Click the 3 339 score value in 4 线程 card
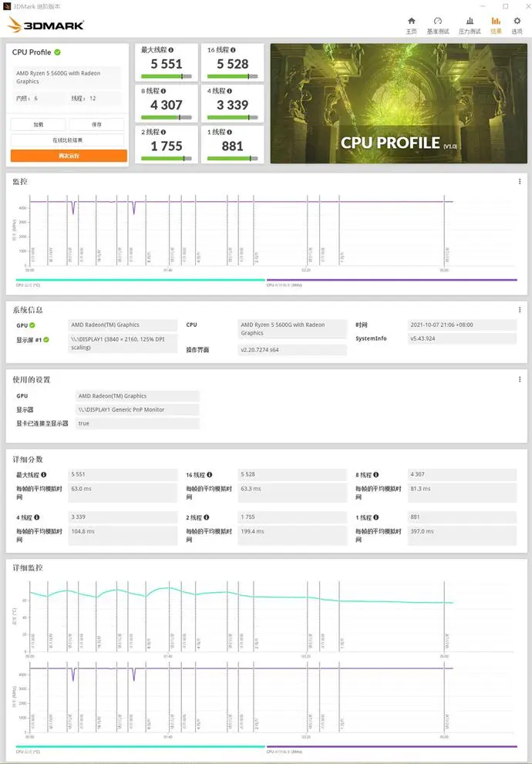The height and width of the screenshot is (764, 532). click(x=232, y=105)
